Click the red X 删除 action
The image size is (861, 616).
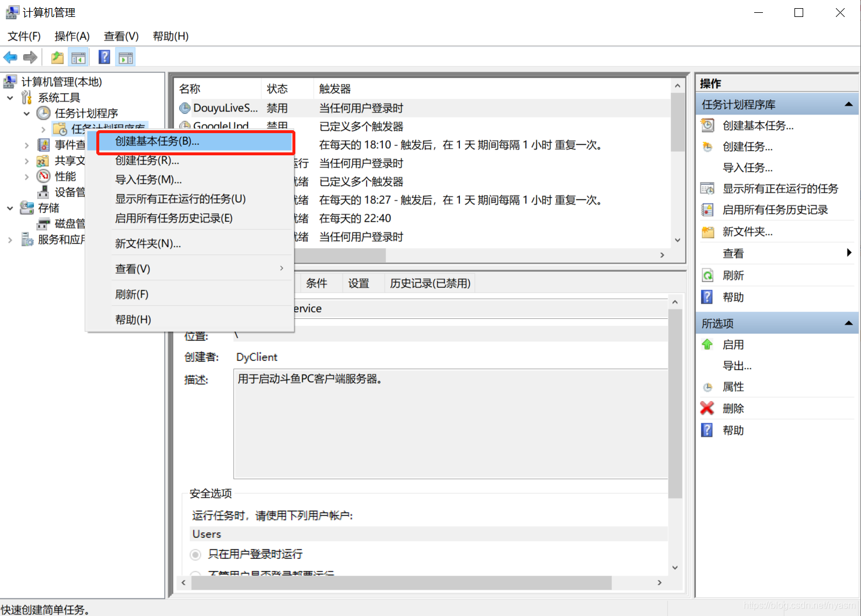[x=707, y=408]
